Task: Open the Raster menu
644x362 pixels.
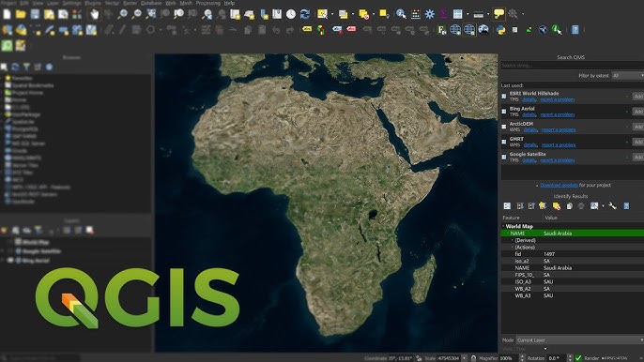Action: pos(130,3)
